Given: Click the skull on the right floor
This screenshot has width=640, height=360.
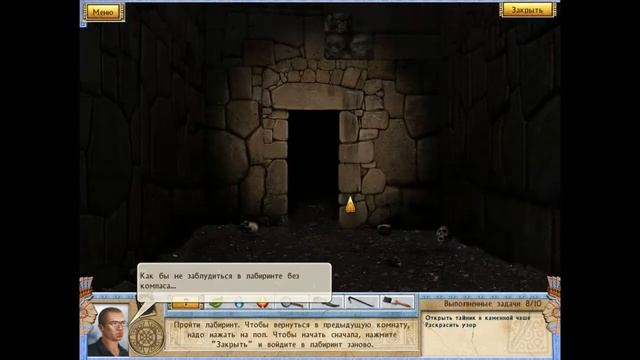Looking at the screenshot, I should [x=442, y=234].
